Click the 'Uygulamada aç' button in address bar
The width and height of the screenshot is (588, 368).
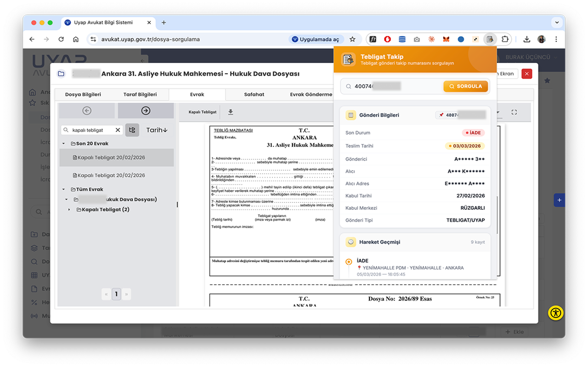[316, 39]
